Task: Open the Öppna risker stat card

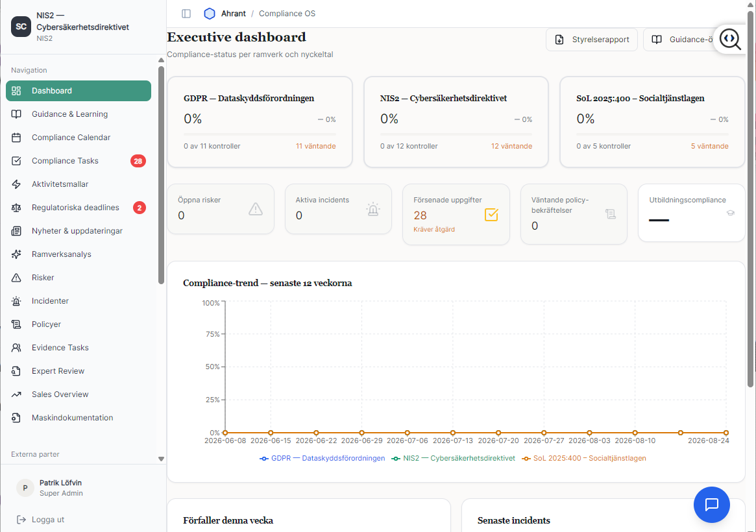Action: point(221,209)
